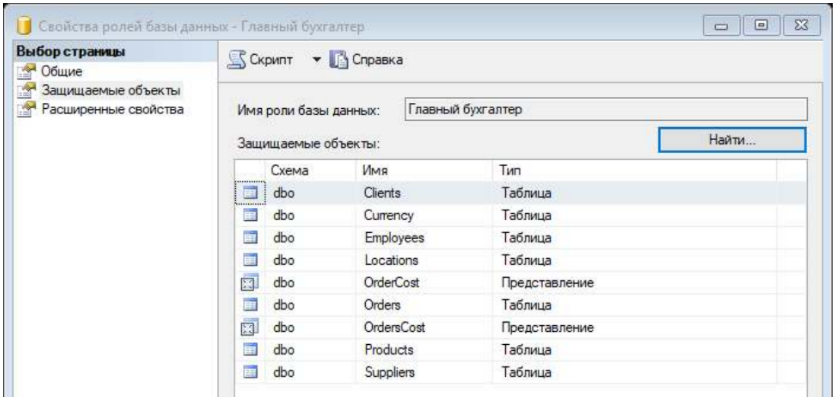This screenshot has height=397, width=835.
Task: Select the Products table row
Action: (x=520, y=350)
